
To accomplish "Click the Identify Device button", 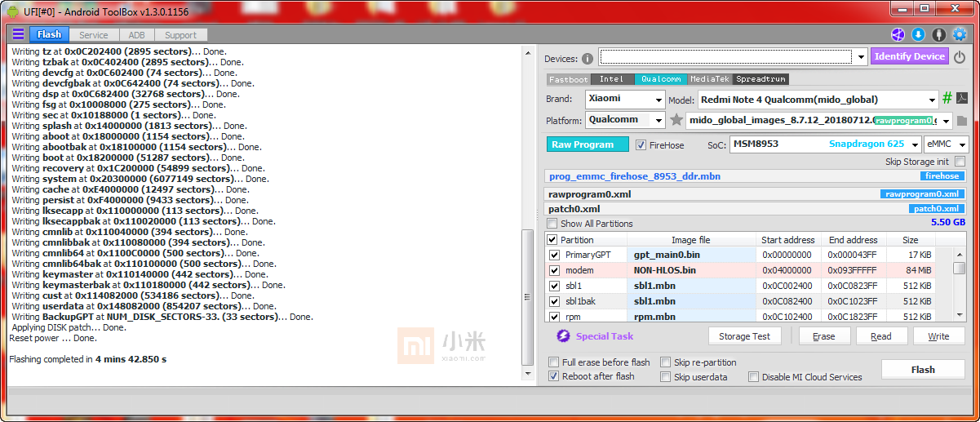I will point(909,56).
